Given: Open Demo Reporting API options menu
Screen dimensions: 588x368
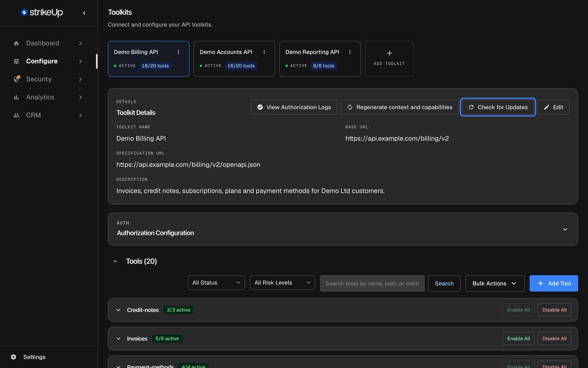Looking at the screenshot, I should coord(350,52).
